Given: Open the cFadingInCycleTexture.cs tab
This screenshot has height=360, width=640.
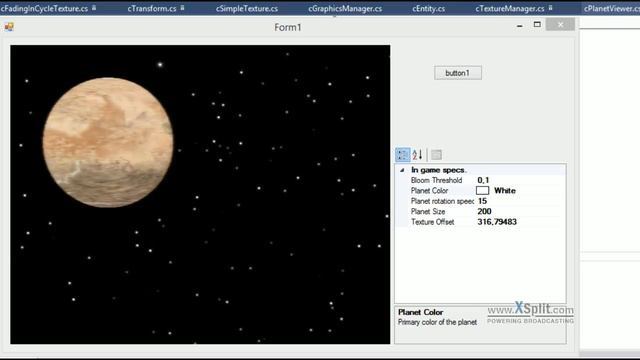Looking at the screenshot, I should click(x=44, y=9).
